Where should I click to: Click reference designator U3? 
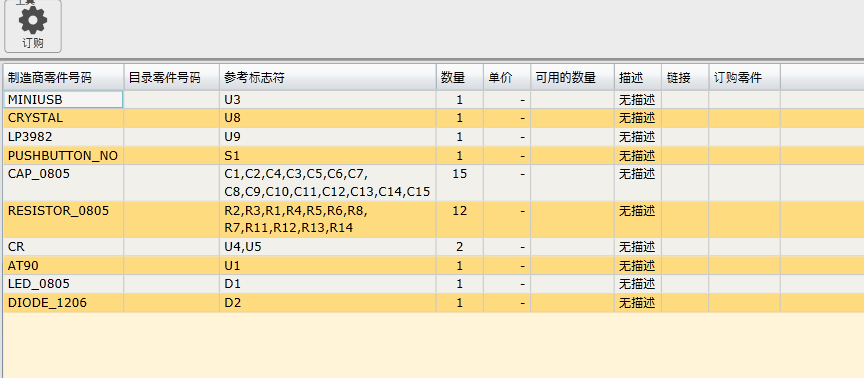[233, 100]
